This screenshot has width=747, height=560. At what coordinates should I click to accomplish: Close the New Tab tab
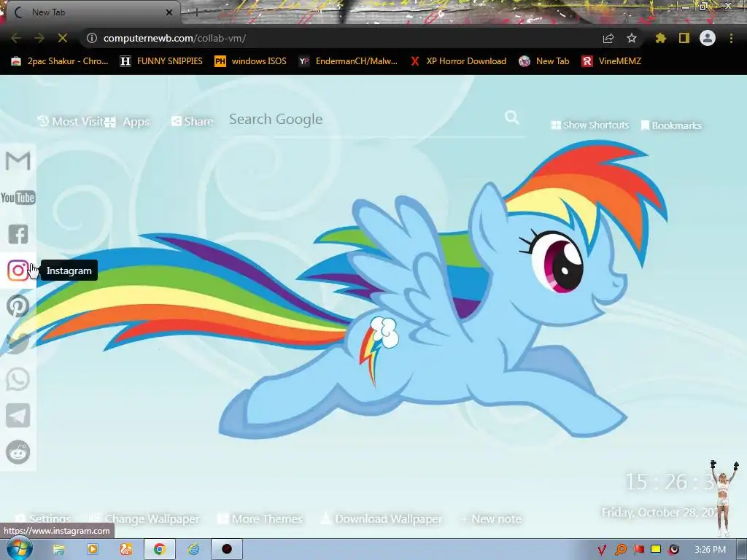[169, 12]
